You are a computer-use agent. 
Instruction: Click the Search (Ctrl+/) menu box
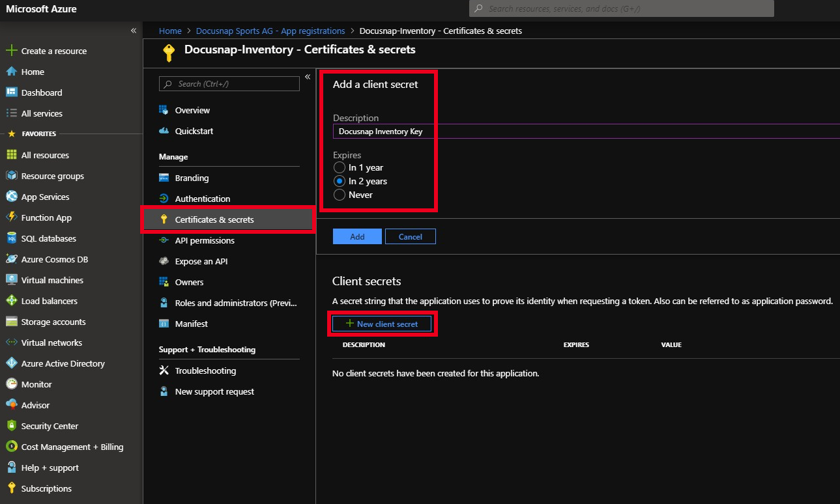click(229, 83)
